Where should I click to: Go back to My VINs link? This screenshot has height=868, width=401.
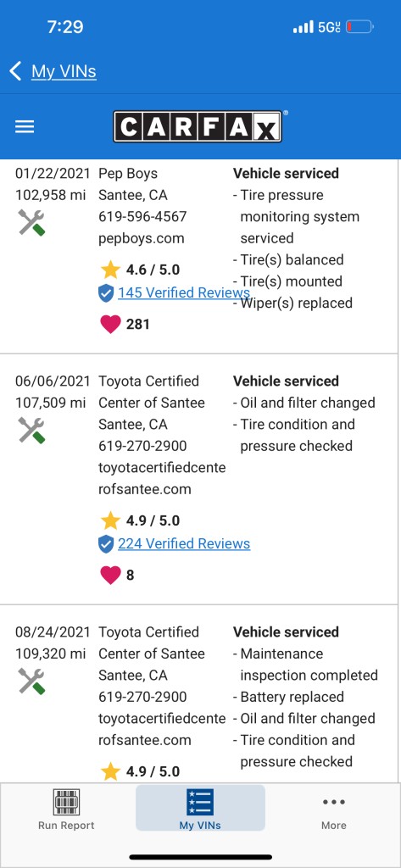pos(64,71)
